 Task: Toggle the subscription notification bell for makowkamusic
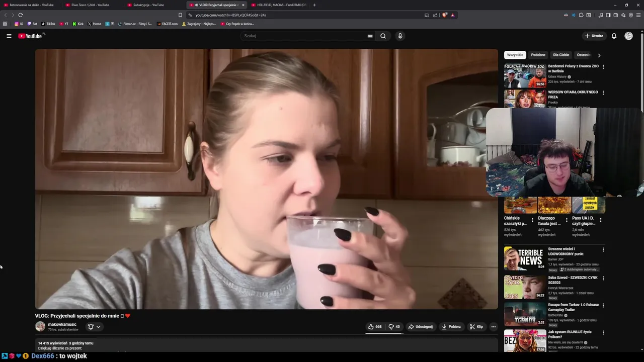pos(91,327)
